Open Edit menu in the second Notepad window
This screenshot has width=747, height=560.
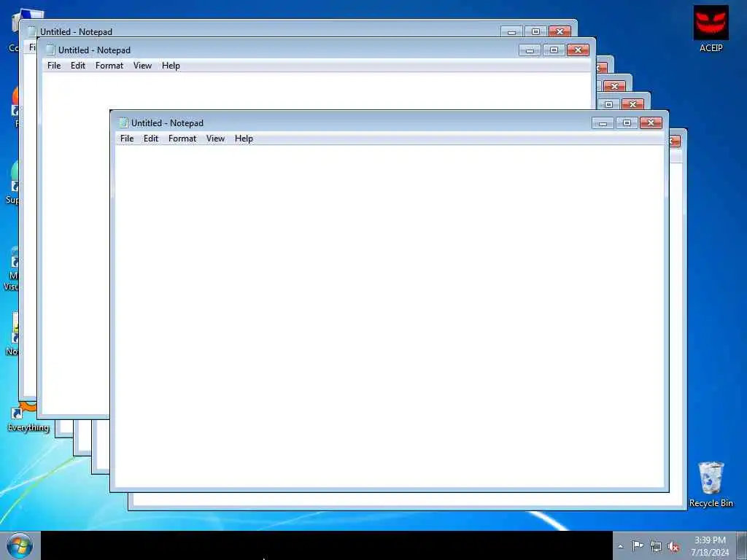[77, 66]
